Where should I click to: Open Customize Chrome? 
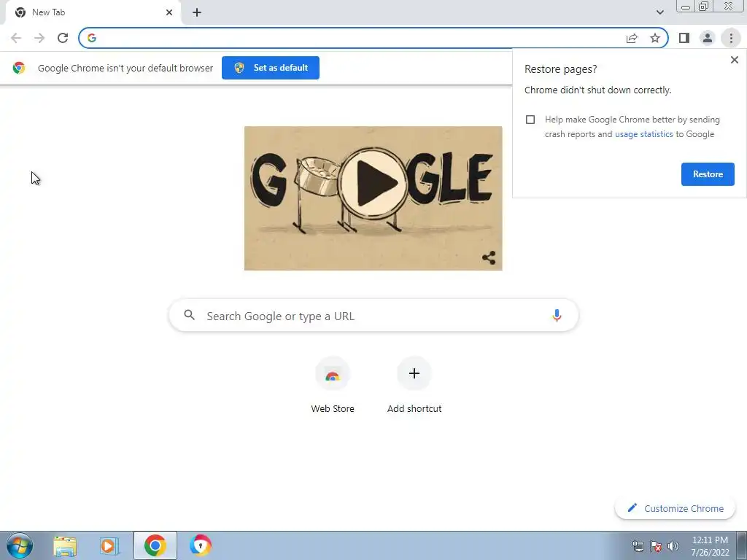[x=675, y=508]
